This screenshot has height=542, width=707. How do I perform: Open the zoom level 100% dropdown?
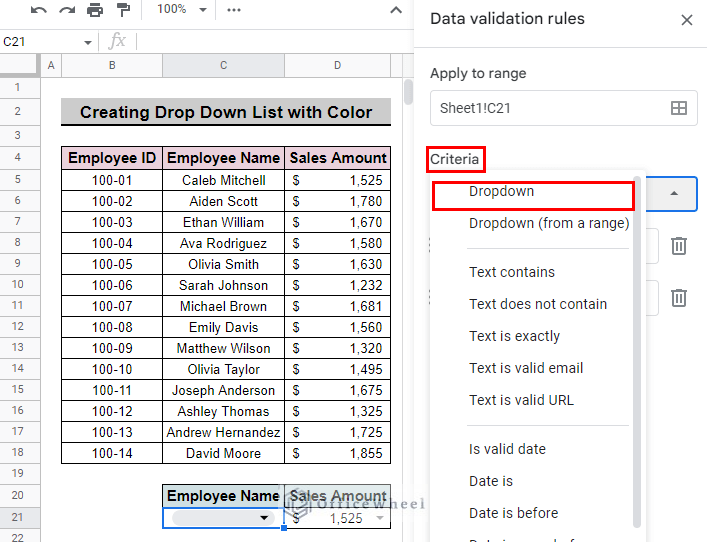pos(182,9)
